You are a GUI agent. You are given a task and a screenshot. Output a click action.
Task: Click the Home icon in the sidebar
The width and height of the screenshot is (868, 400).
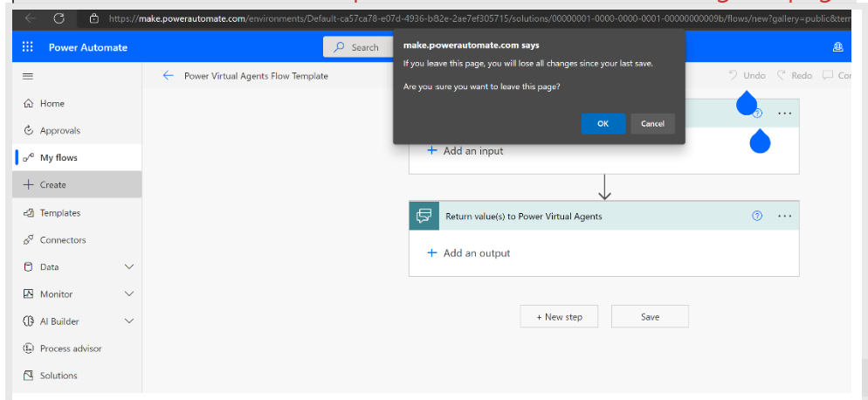click(x=28, y=104)
